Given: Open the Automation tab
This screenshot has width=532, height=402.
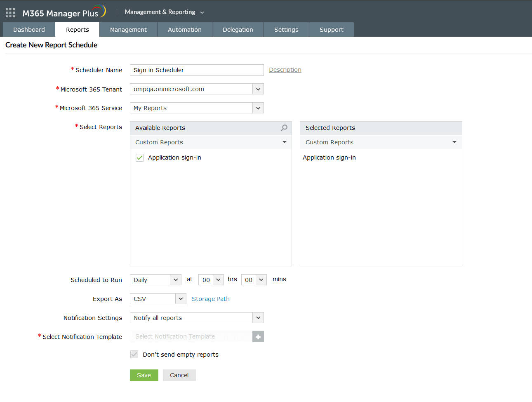Looking at the screenshot, I should point(185,30).
